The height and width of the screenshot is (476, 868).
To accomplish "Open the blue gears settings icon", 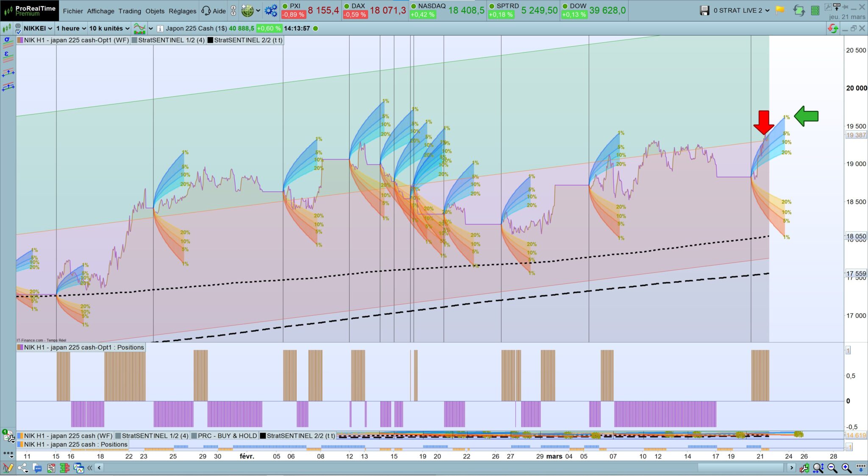I will tap(270, 11).
